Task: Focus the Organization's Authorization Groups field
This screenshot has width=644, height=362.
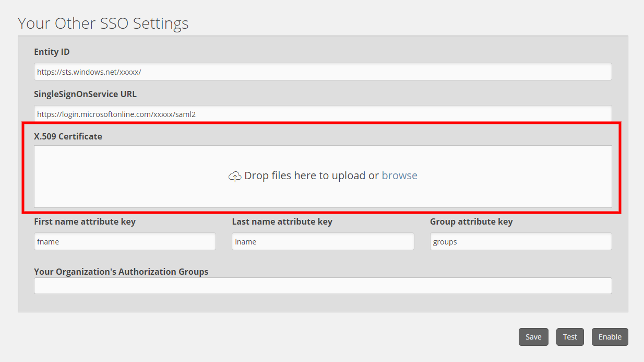Action: 323,286
